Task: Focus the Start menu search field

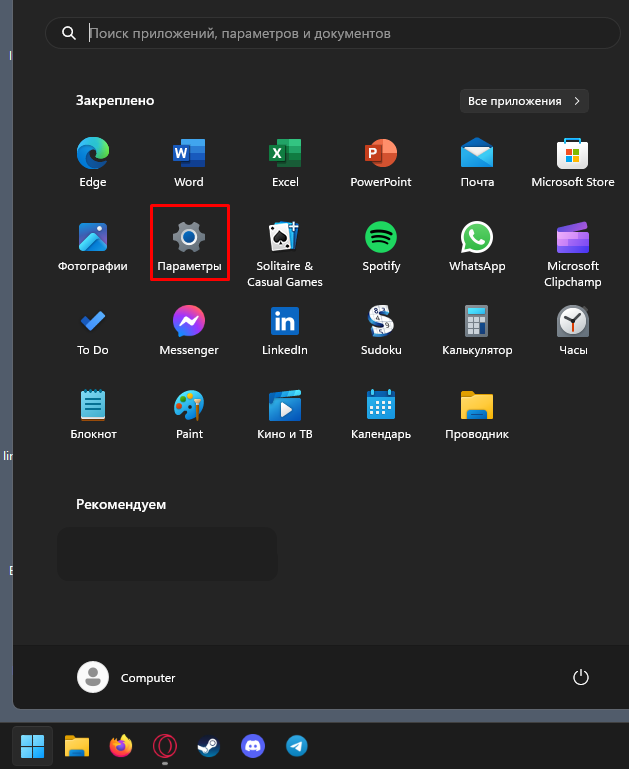Action: click(x=333, y=33)
